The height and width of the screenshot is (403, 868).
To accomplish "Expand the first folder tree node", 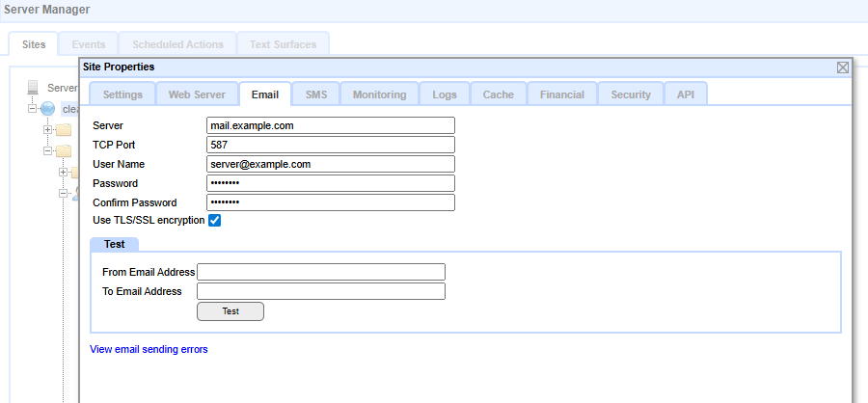I will 47,130.
